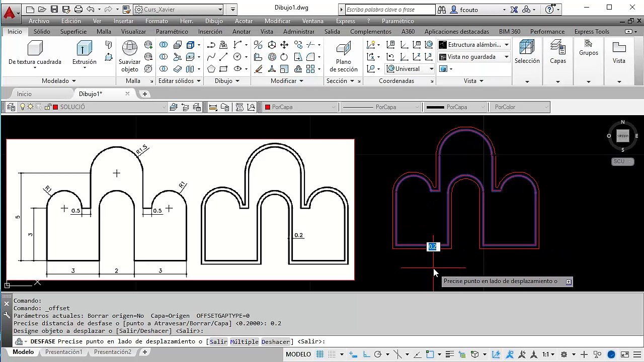644x362 pixels.
Task: Open the Modificar menu
Action: [277, 21]
